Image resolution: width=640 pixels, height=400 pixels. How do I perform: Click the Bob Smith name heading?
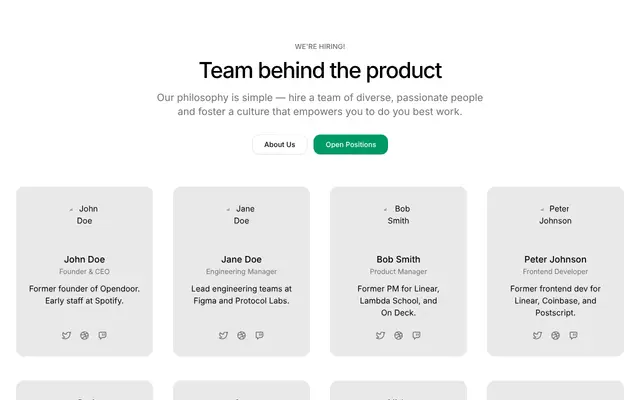click(398, 259)
